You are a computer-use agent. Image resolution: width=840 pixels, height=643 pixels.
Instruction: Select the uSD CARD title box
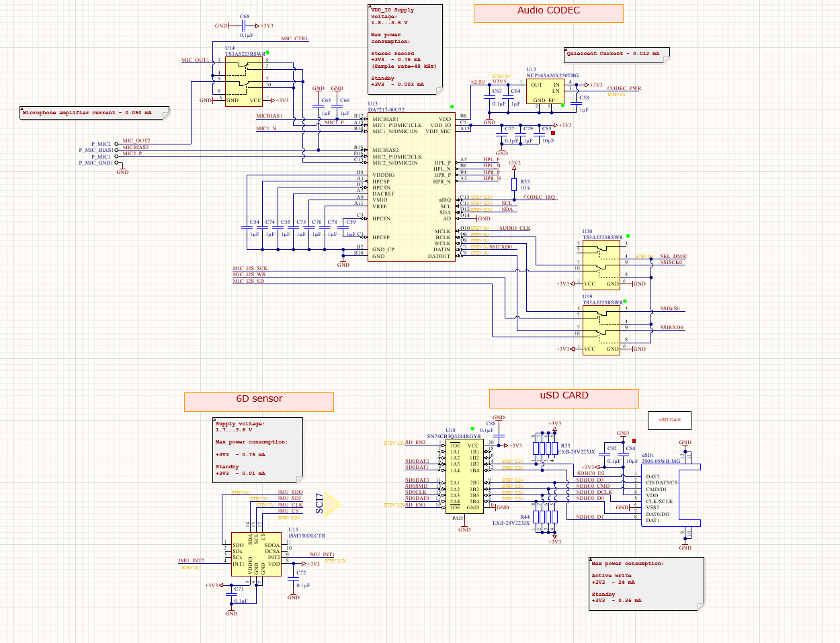click(x=564, y=398)
